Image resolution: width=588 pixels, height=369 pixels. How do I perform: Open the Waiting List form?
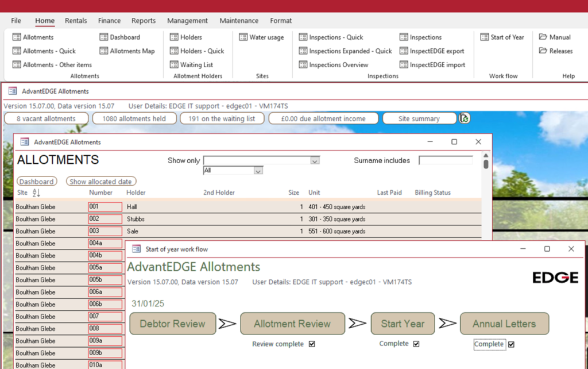click(175, 65)
